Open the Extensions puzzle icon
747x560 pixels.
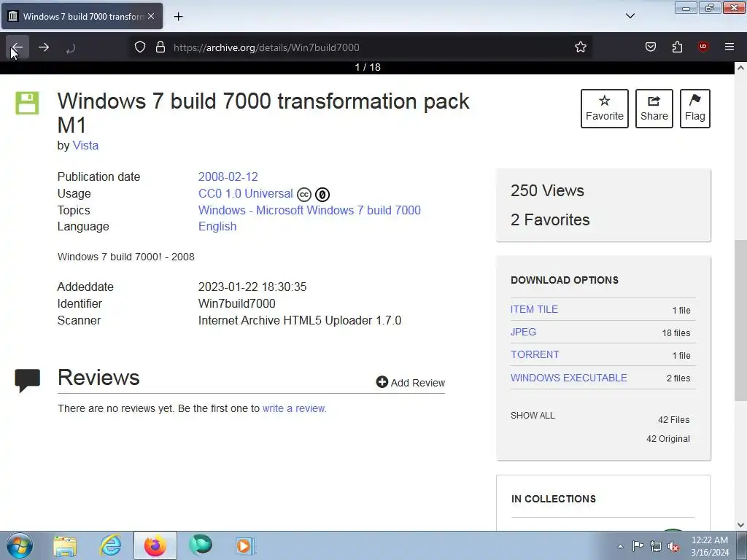[677, 47]
